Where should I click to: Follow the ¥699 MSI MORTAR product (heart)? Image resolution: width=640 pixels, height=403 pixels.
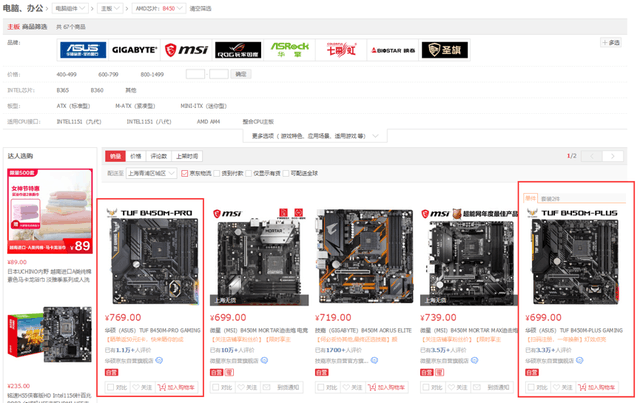tap(247, 387)
